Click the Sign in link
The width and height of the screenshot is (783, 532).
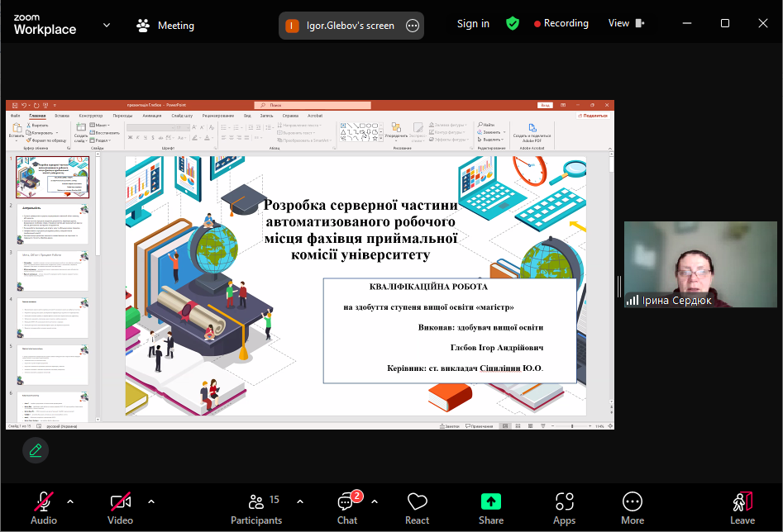pyautogui.click(x=473, y=24)
